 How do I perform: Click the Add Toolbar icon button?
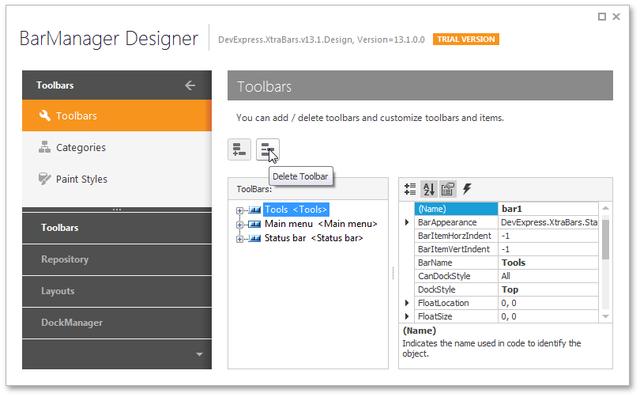[239, 150]
